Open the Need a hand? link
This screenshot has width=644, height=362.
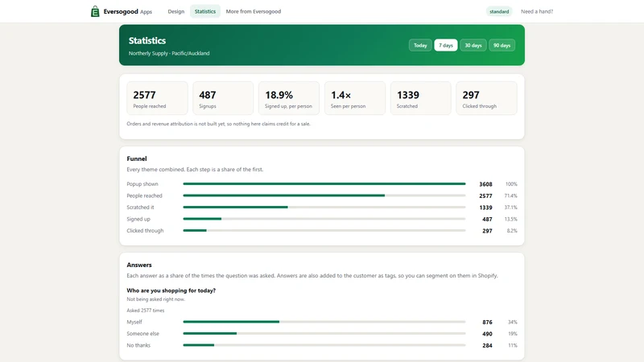[x=537, y=11]
